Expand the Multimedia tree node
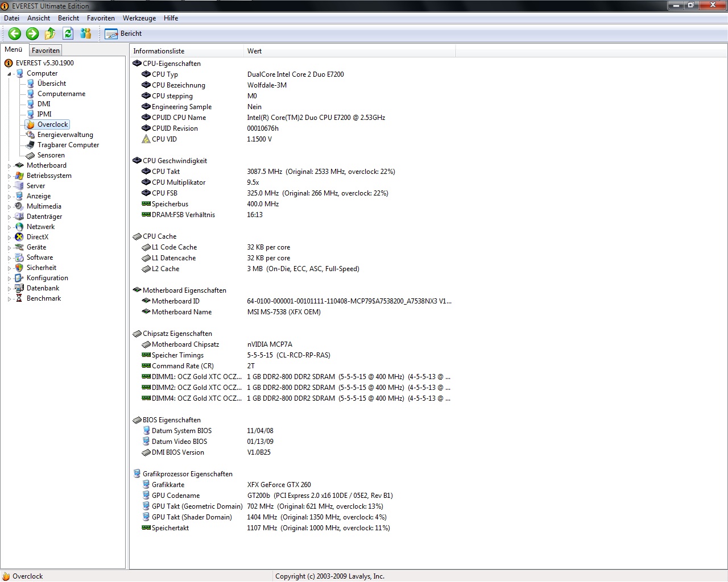The width and height of the screenshot is (728, 582). click(9, 207)
